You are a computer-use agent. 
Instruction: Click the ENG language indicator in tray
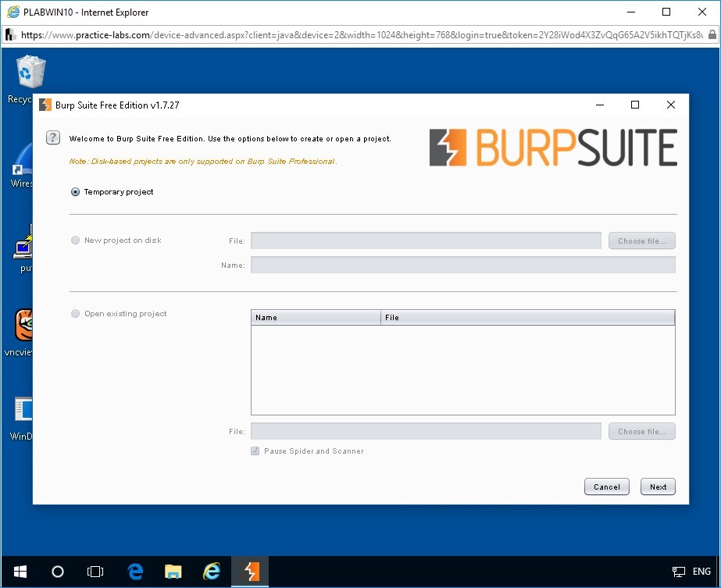pos(701,572)
